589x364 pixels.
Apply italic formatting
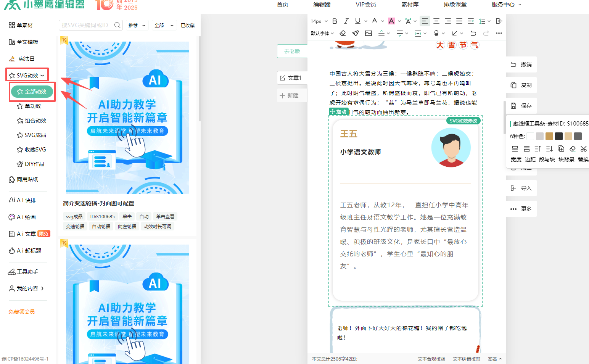click(x=346, y=21)
